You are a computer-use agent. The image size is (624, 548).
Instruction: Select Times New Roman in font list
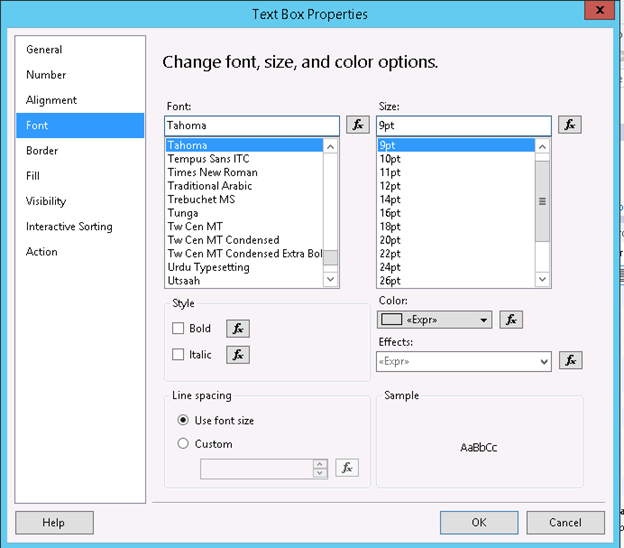coord(212,172)
